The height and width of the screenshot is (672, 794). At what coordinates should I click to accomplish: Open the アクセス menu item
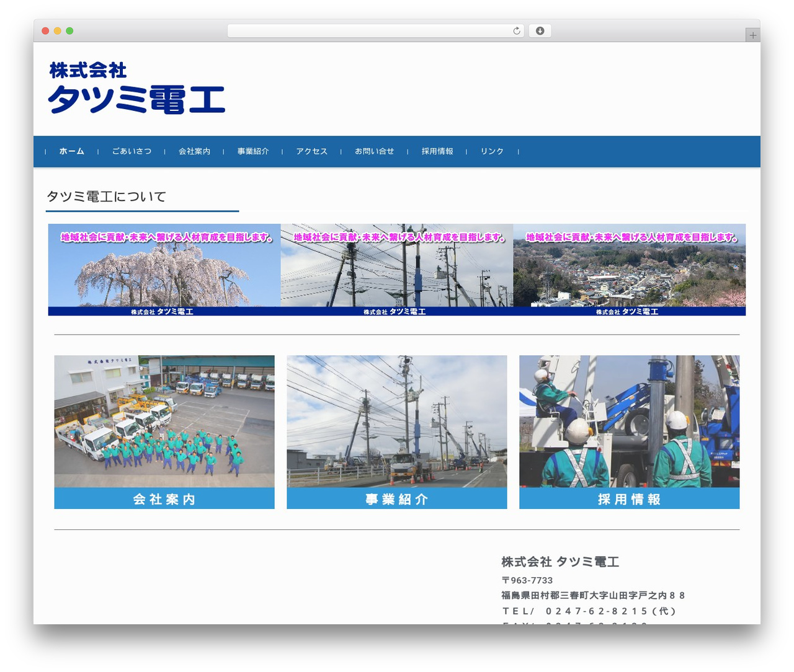311,151
